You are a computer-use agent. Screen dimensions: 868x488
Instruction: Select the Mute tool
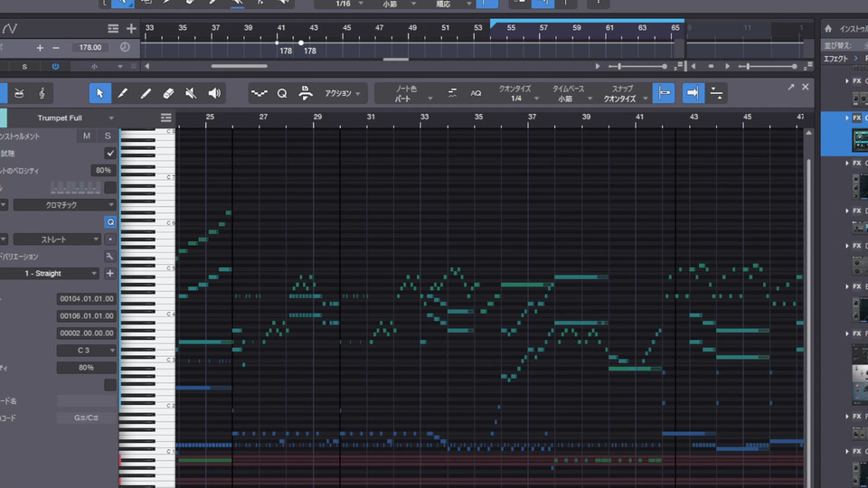click(191, 93)
